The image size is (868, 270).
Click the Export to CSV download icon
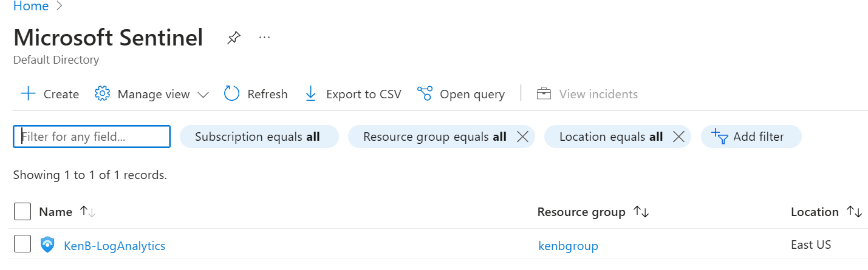click(x=310, y=93)
